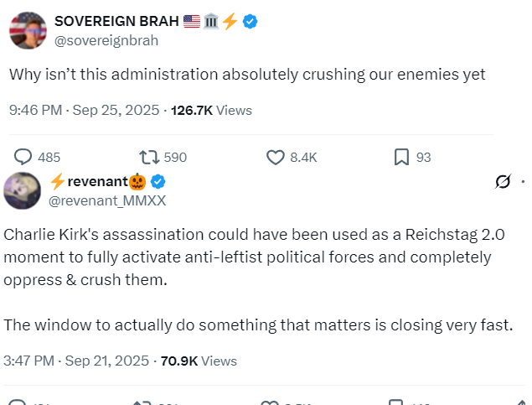This screenshot has width=532, height=405.
Task: Reply to SOVEREIGN BRAH's post via comment icon
Action: [x=24, y=157]
